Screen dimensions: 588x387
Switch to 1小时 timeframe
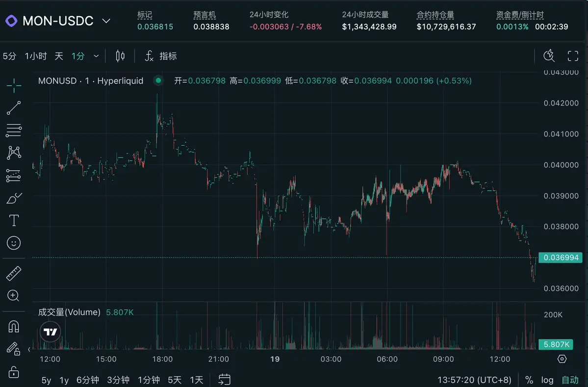(36, 56)
